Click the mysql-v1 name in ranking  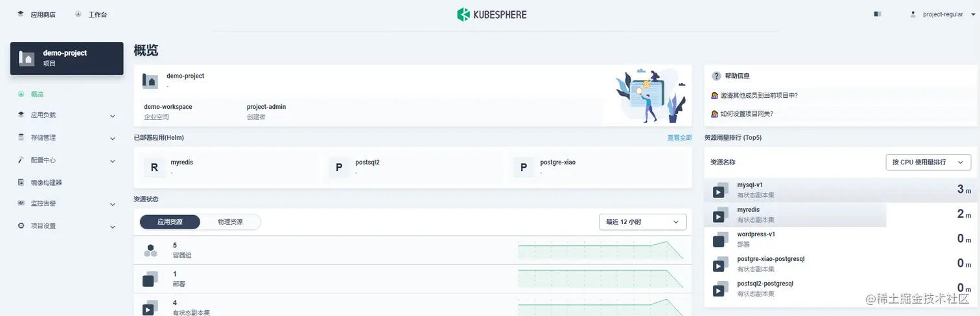point(750,185)
